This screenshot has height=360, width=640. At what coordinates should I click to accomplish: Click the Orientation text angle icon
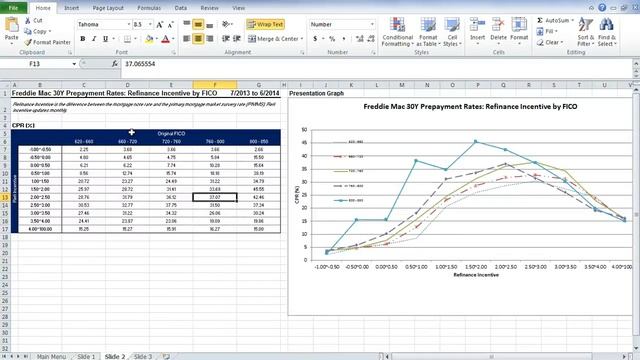[226, 24]
